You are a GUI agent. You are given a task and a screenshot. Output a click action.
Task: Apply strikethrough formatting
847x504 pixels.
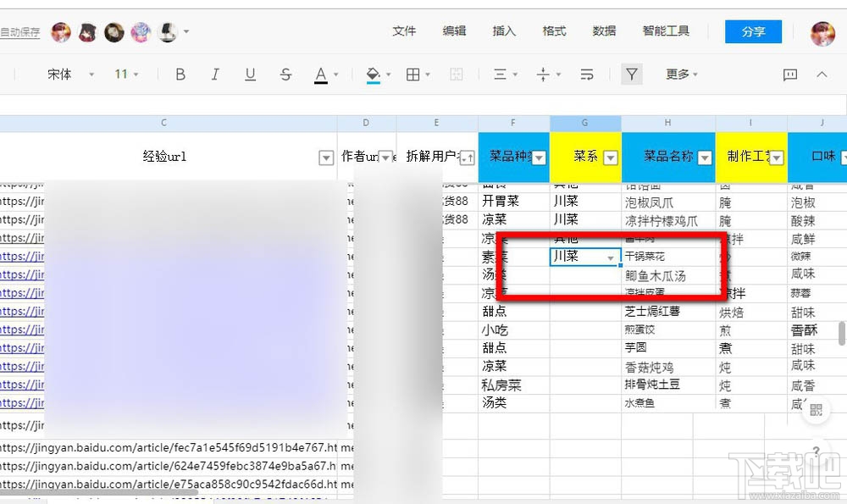pyautogui.click(x=284, y=74)
